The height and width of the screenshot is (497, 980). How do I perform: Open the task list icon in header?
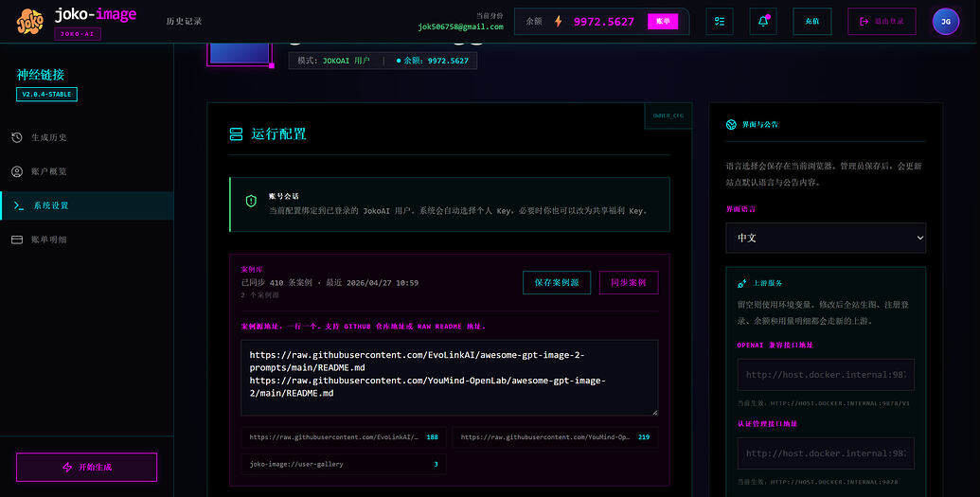coord(720,21)
